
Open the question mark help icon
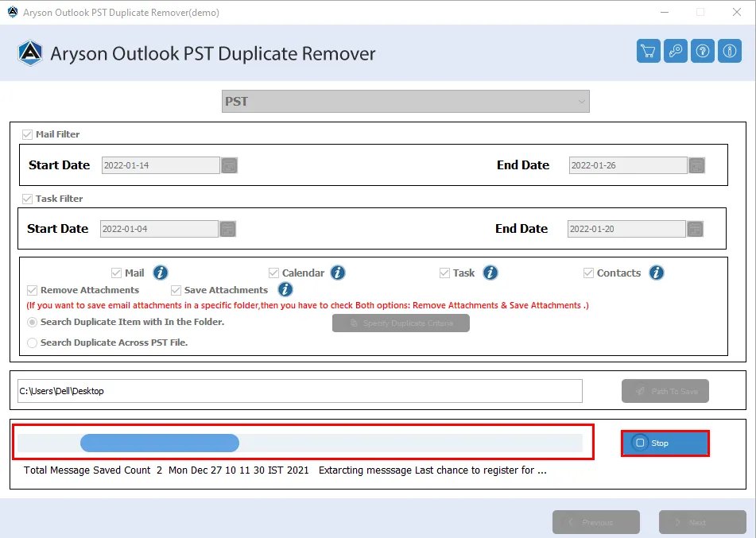703,51
